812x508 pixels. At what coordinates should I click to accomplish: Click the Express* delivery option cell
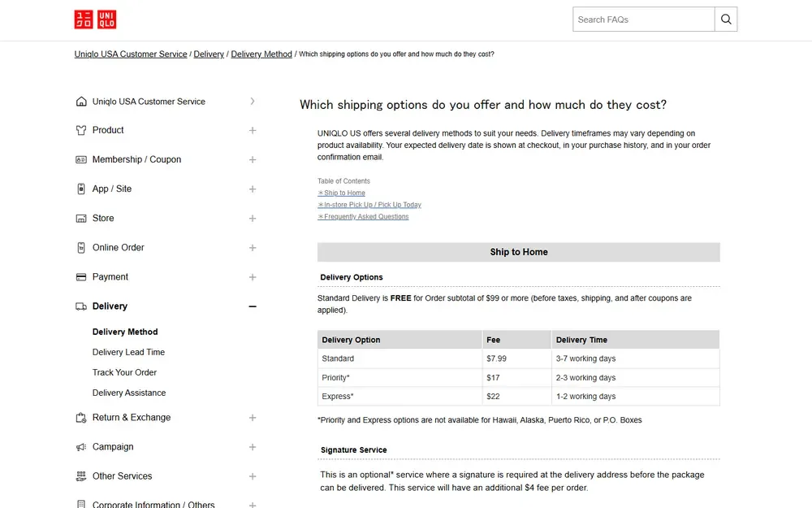pos(400,397)
